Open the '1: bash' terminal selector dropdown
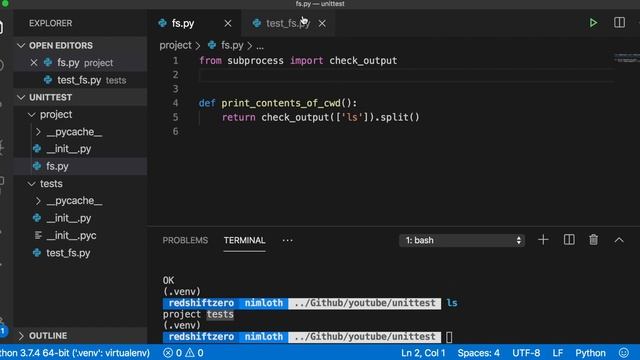Image resolution: width=640 pixels, height=360 pixels. tap(461, 240)
